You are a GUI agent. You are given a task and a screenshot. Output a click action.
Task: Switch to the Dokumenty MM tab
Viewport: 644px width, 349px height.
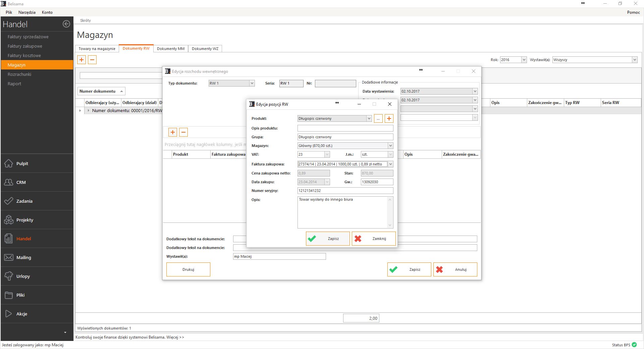170,49
